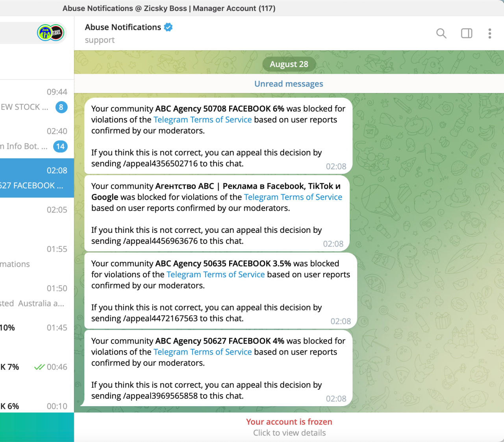Open Telegram Terms of Service link in 50635 message
This screenshot has height=442, width=504.
[x=215, y=275]
